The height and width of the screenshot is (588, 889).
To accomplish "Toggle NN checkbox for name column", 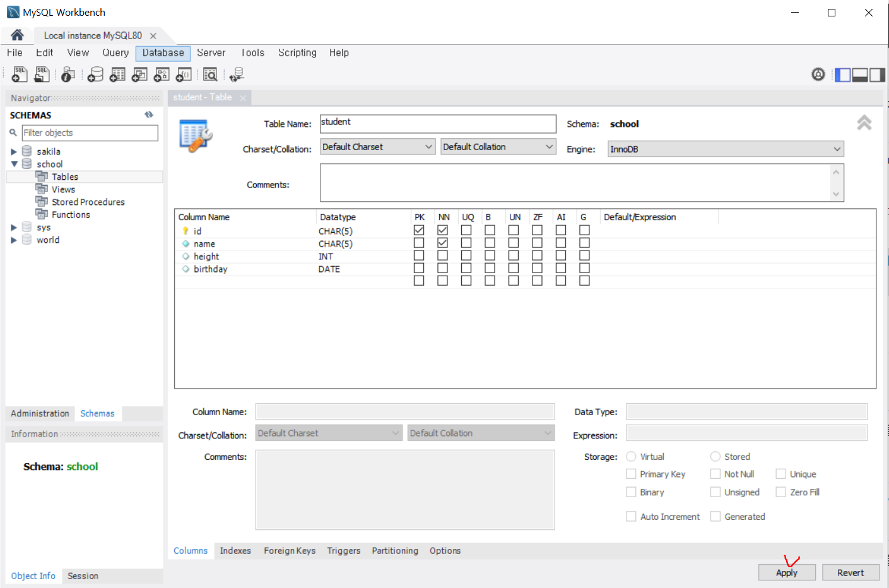I will coord(442,243).
